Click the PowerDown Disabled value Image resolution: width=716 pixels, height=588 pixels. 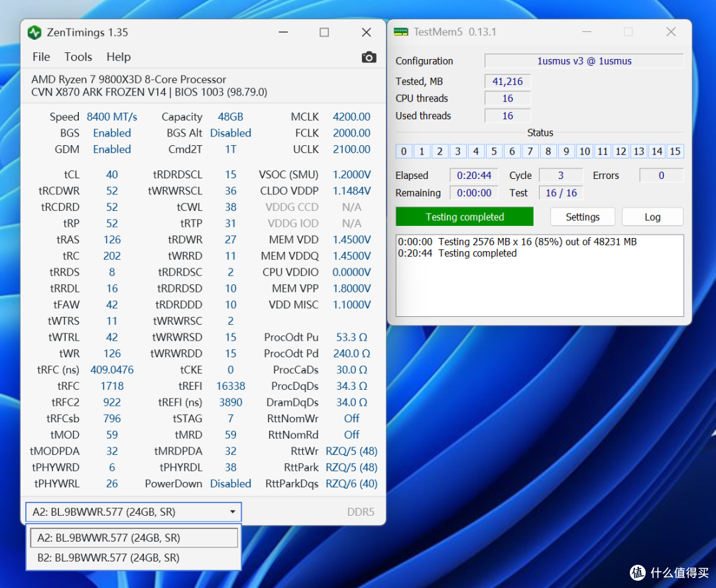tap(231, 483)
